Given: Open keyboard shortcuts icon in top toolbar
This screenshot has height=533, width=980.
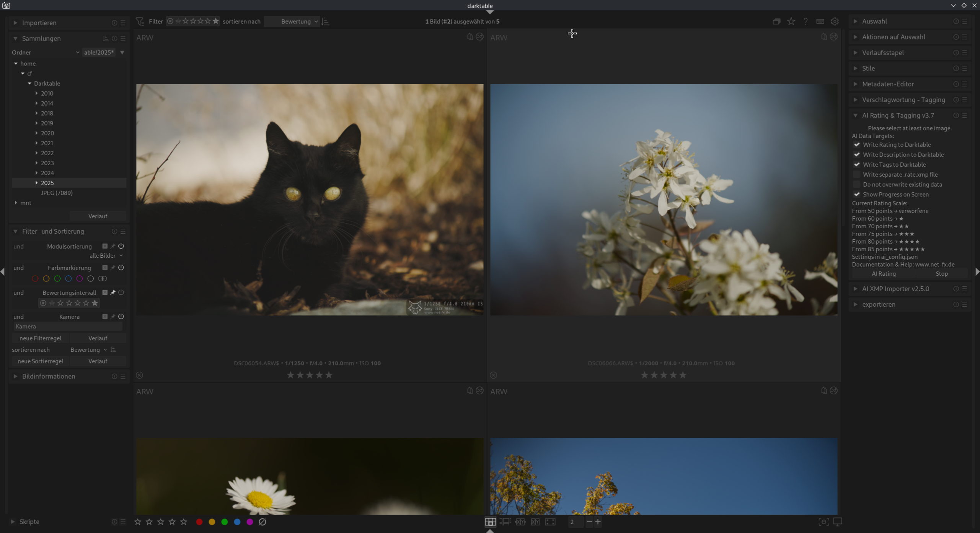Looking at the screenshot, I should pos(820,21).
